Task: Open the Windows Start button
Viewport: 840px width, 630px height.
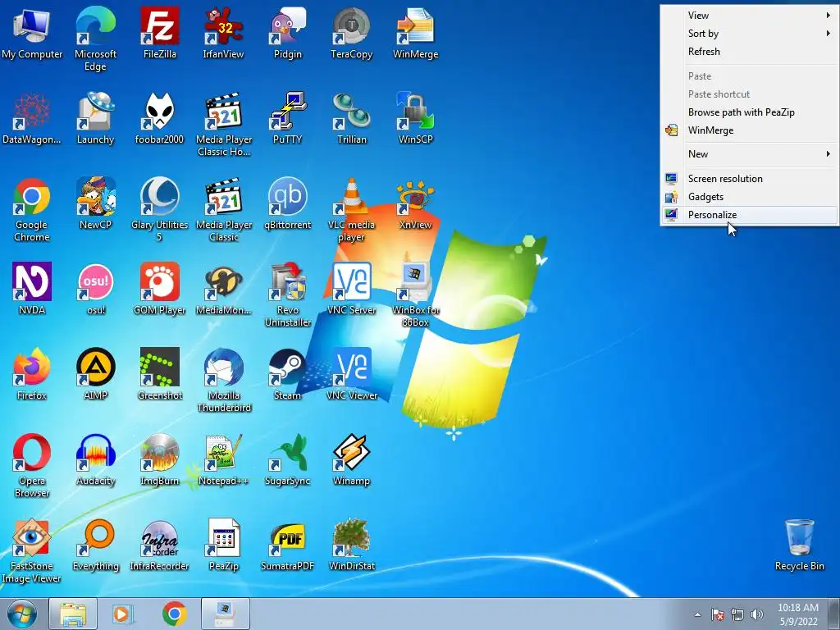Action: tap(22, 614)
